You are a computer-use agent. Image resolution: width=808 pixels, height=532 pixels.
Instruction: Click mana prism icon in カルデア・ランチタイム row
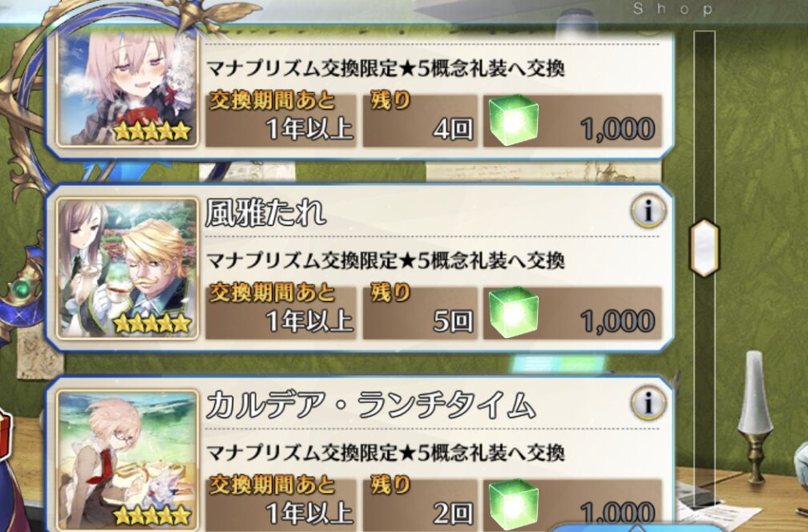click(513, 505)
